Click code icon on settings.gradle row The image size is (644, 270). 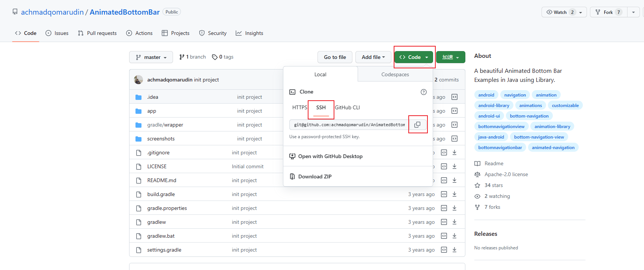coord(444,250)
